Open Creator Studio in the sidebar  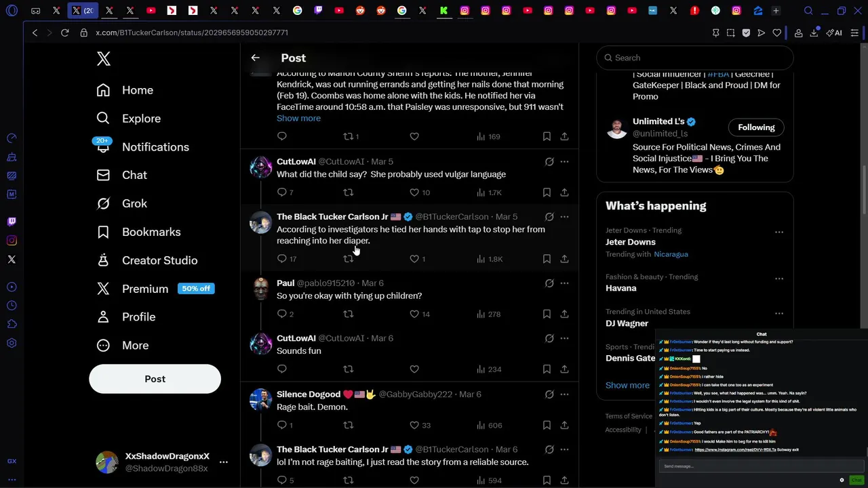click(147, 260)
